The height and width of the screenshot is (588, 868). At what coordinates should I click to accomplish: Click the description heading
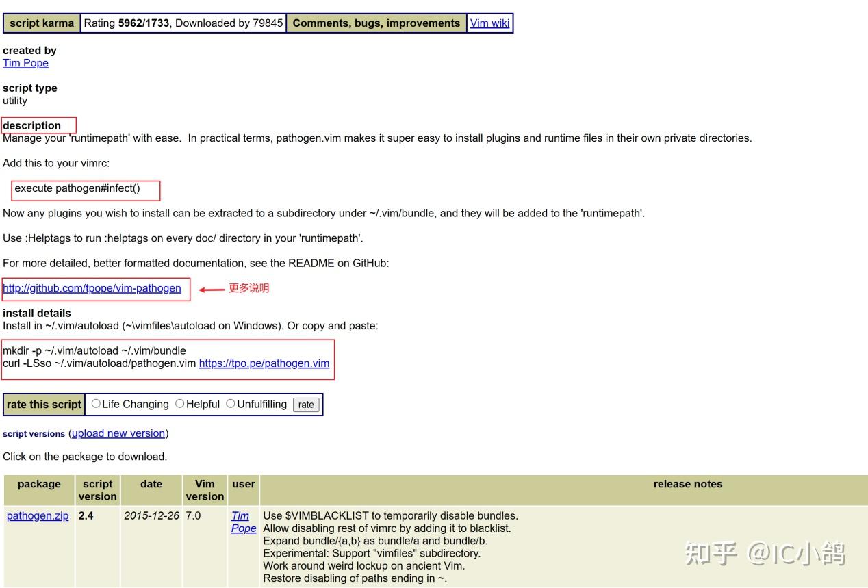[x=32, y=125]
